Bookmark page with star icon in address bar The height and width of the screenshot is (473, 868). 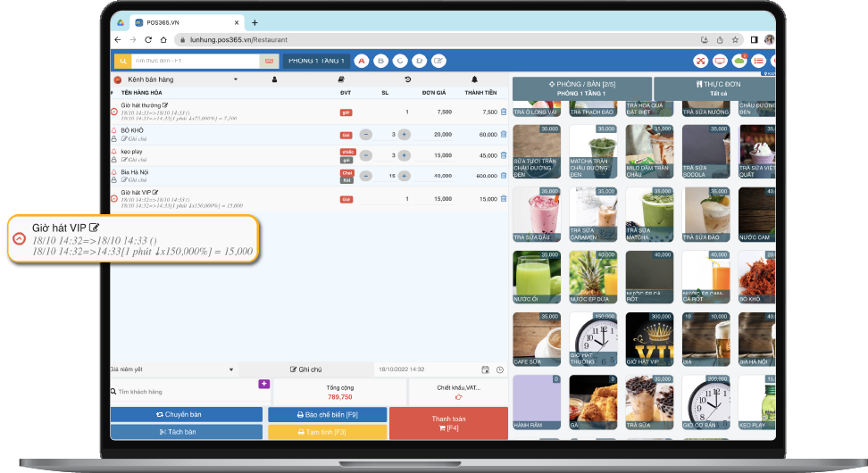click(x=735, y=40)
